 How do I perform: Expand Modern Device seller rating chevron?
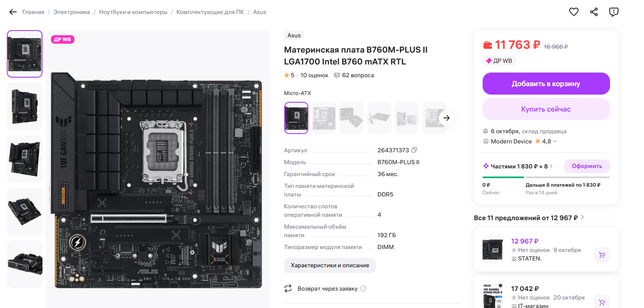(555, 141)
